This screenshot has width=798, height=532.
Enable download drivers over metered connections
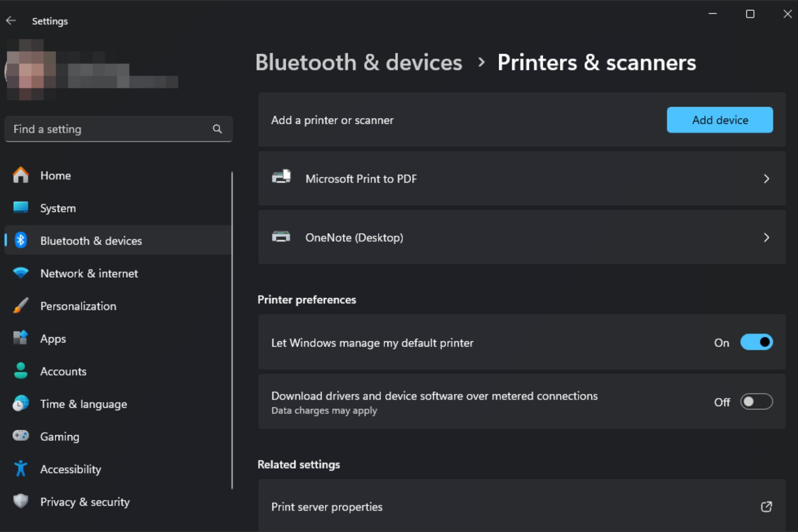(756, 402)
